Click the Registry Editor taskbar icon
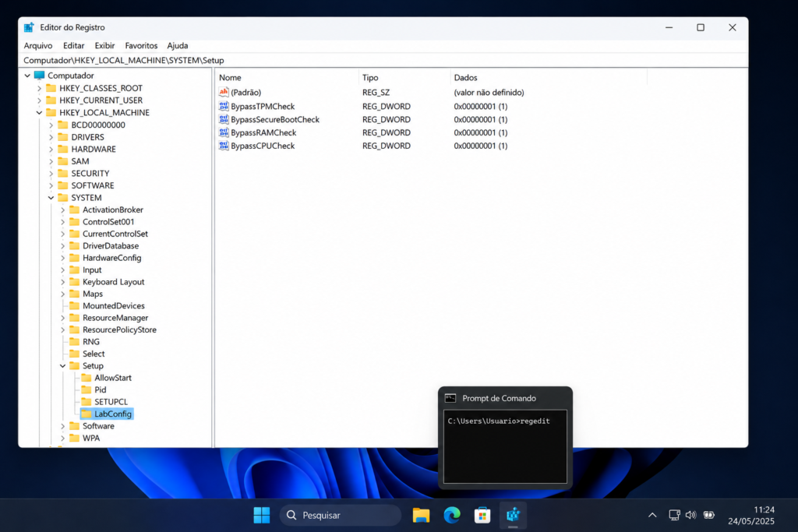This screenshot has height=532, width=798. coord(513,515)
